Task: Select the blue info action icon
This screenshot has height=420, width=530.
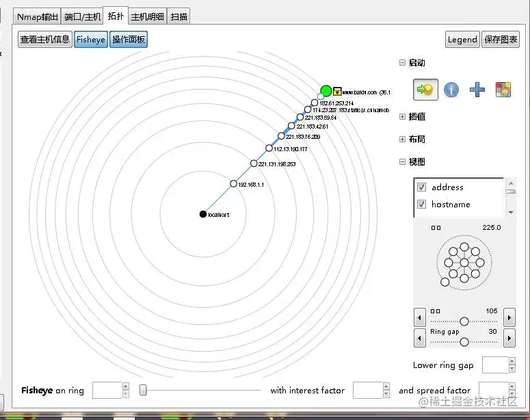Action: click(x=451, y=90)
